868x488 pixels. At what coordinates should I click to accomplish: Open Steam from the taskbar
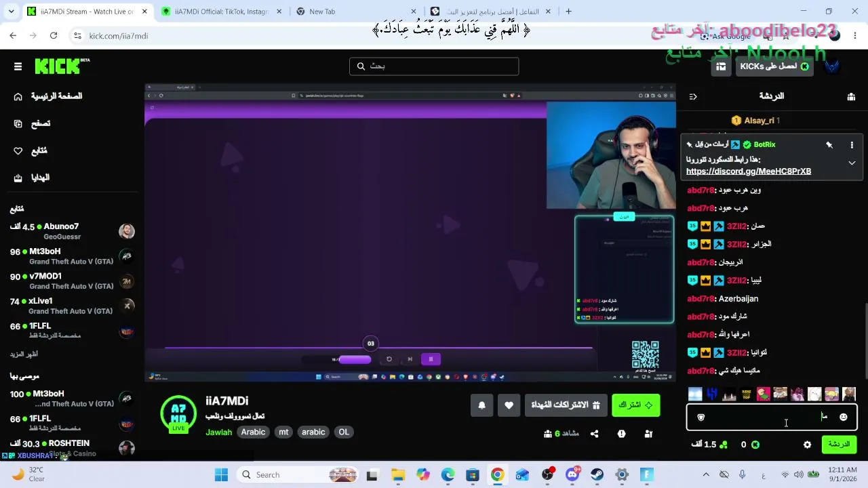pos(597,475)
